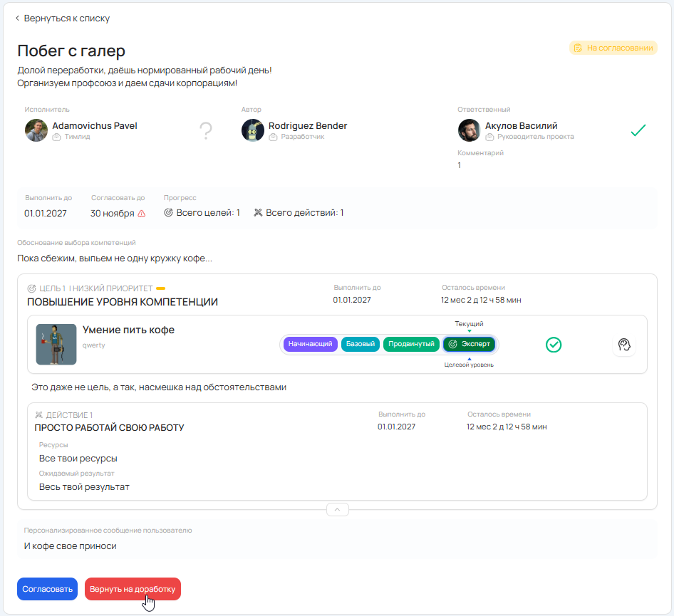Click the green circled checkmark beside Эксперт
The width and height of the screenshot is (674, 616).
(554, 345)
